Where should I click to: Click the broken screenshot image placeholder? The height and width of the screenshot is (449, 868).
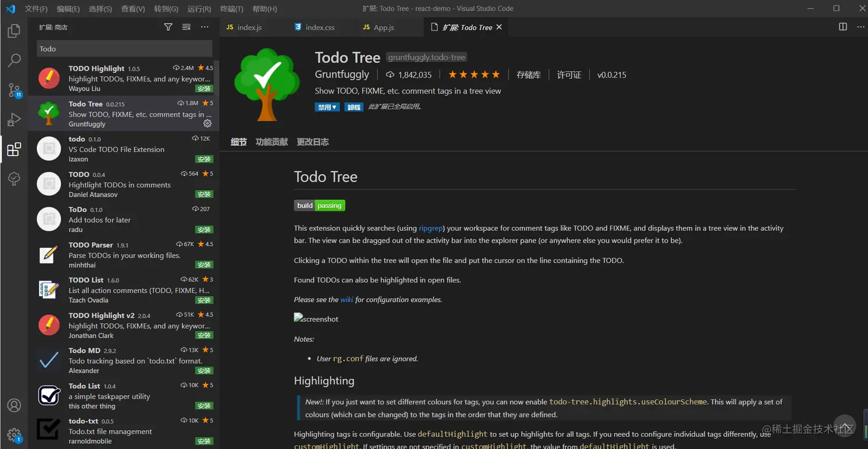pyautogui.click(x=316, y=319)
